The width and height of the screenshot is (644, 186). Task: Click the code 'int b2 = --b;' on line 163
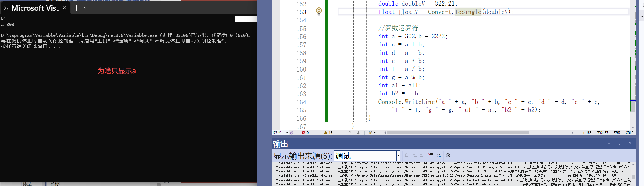400,94
